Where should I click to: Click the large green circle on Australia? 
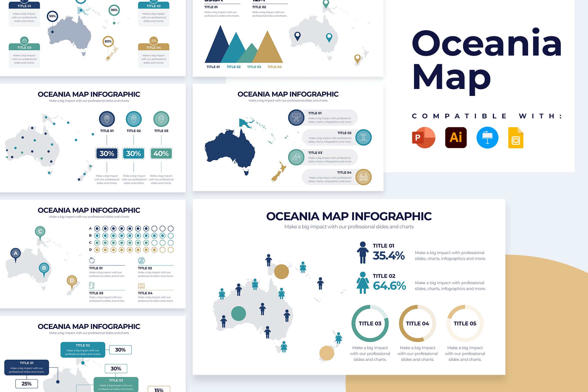click(x=238, y=313)
